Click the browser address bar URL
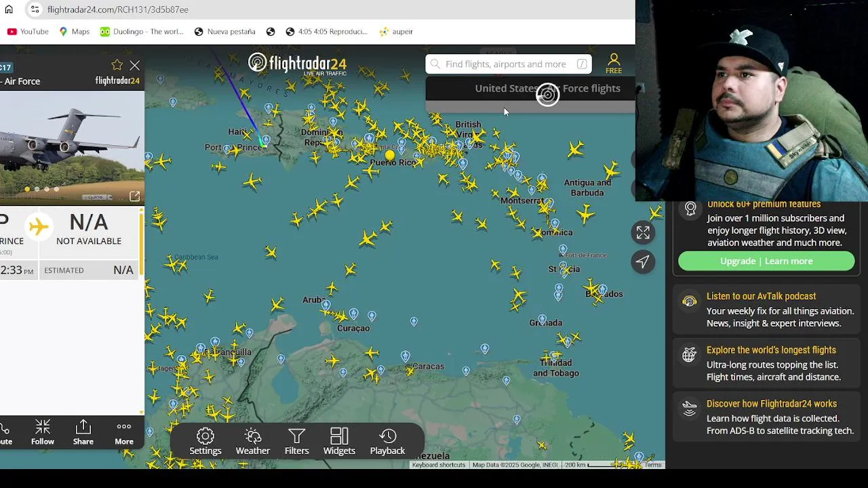 point(118,9)
